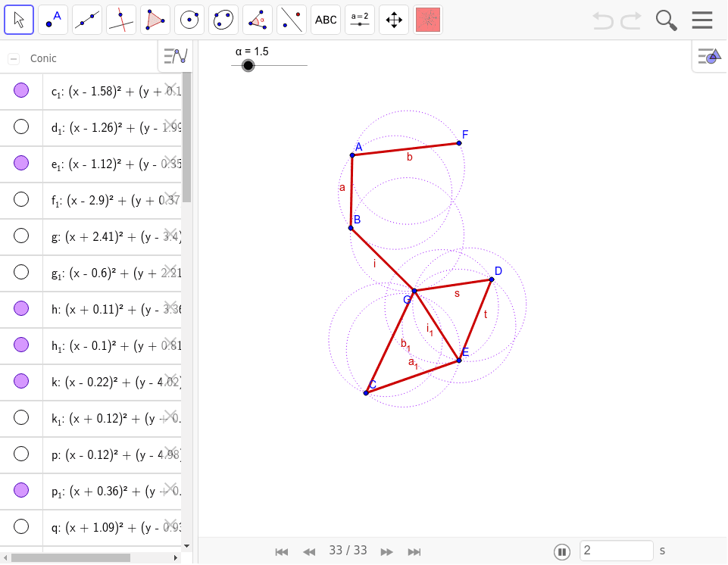This screenshot has height=565, width=728.
Task: Click the Undo button
Action: pyautogui.click(x=602, y=20)
